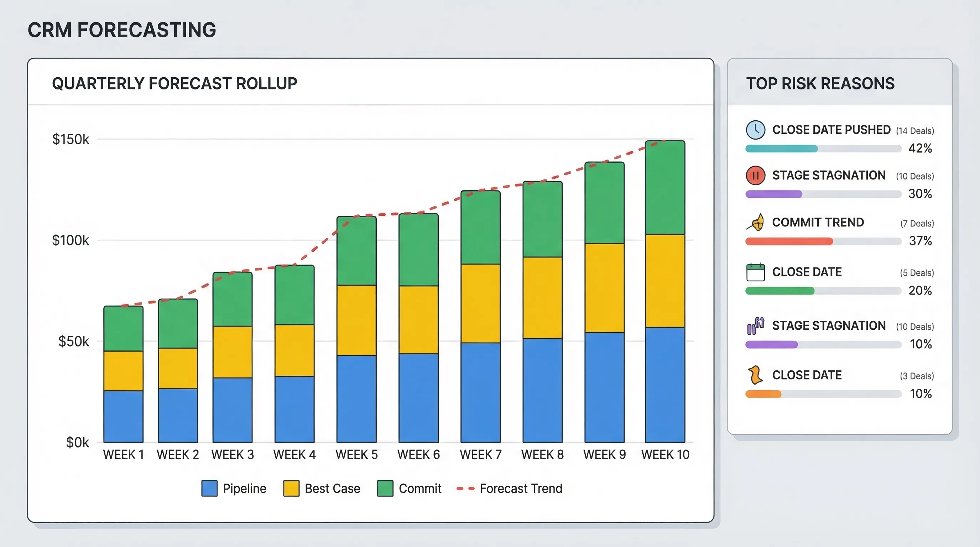980x547 pixels.
Task: Click the bar-chart icon for second Stage Stagnation
Action: (x=756, y=325)
